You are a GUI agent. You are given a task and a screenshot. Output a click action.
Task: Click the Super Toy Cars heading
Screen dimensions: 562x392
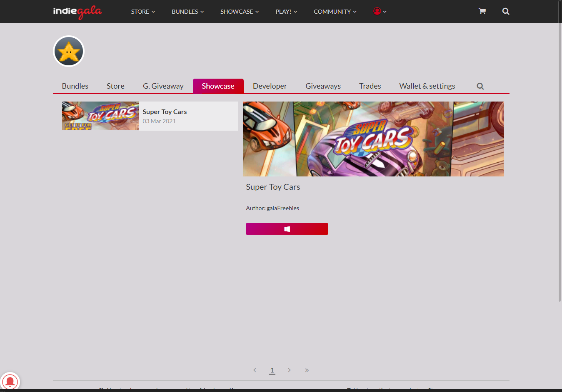click(273, 187)
